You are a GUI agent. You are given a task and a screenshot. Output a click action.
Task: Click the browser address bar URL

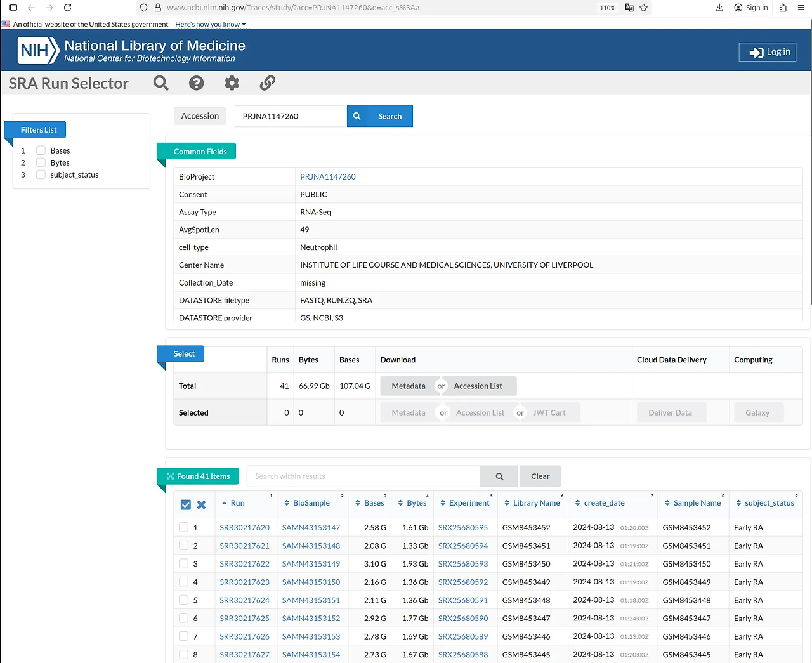coord(292,8)
